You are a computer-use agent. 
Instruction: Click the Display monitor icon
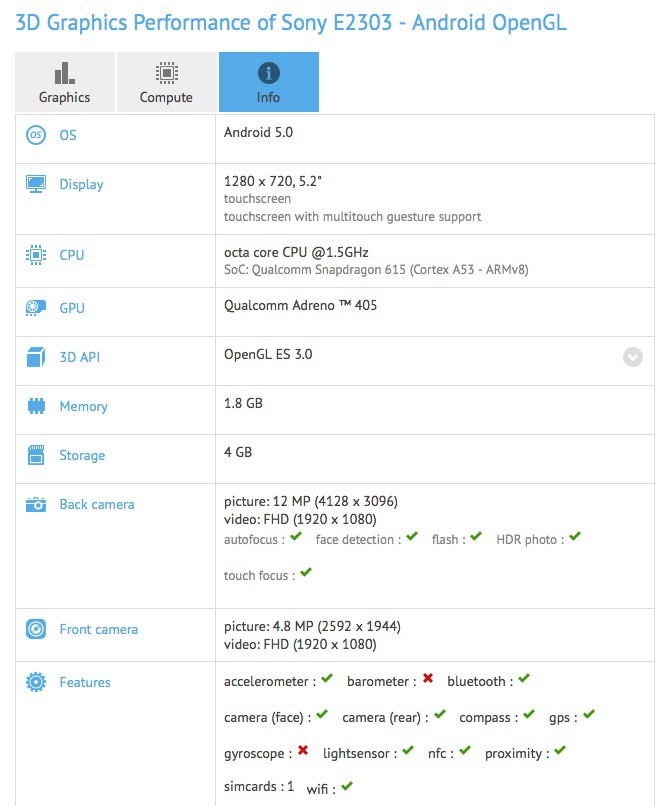[36, 184]
